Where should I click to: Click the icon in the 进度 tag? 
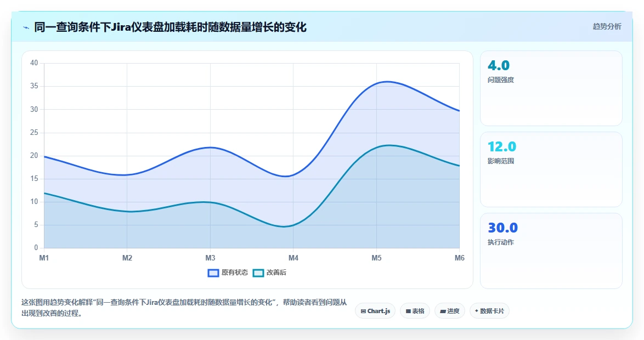point(443,311)
